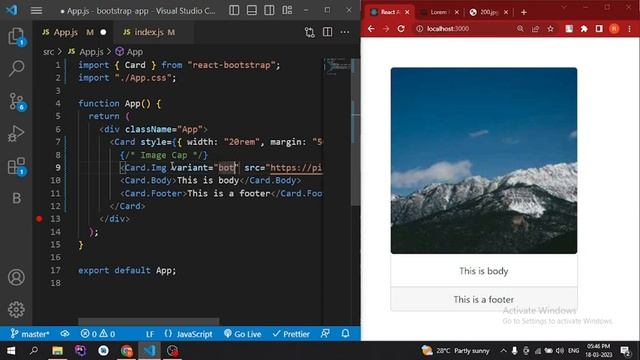Click the Prettier status bar item
Viewport: 640px width, 360px height.
click(291, 334)
